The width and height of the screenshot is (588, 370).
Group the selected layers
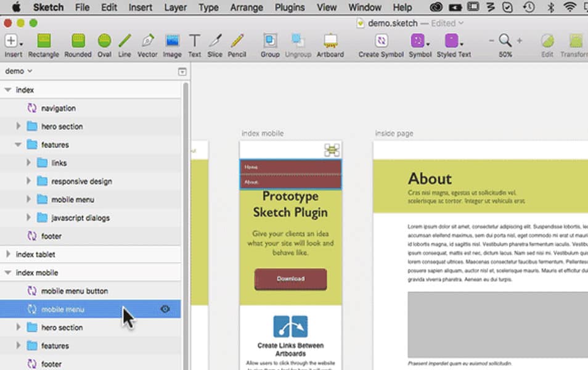270,41
